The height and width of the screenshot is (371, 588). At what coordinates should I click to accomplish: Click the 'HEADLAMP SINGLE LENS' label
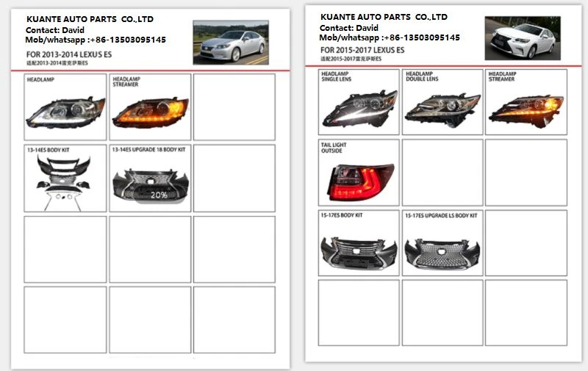pos(337,76)
